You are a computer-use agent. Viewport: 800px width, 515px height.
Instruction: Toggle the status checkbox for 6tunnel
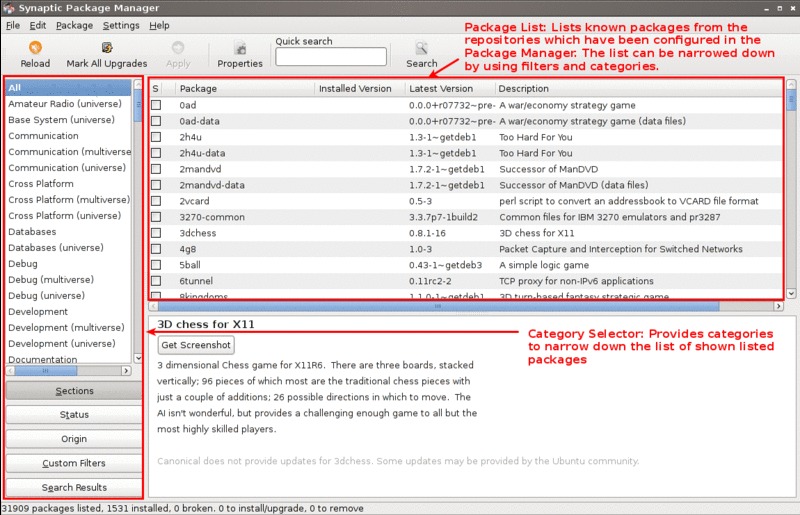(156, 281)
